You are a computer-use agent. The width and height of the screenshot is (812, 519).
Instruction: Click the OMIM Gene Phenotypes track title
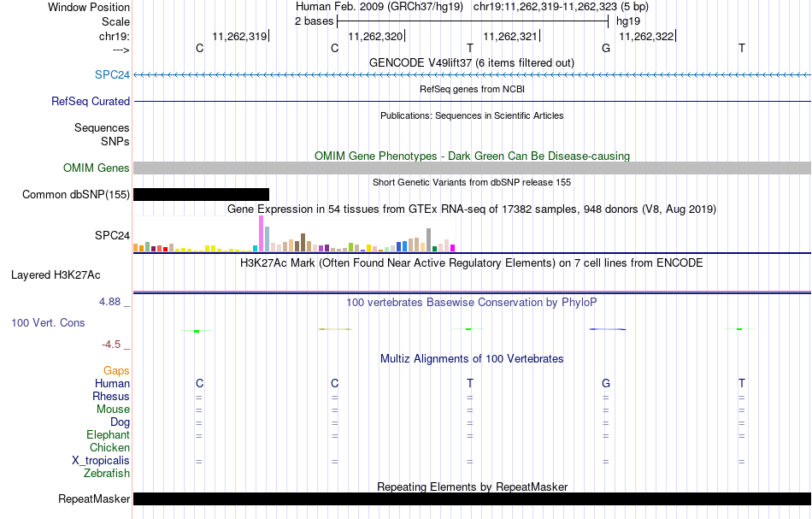(472, 156)
